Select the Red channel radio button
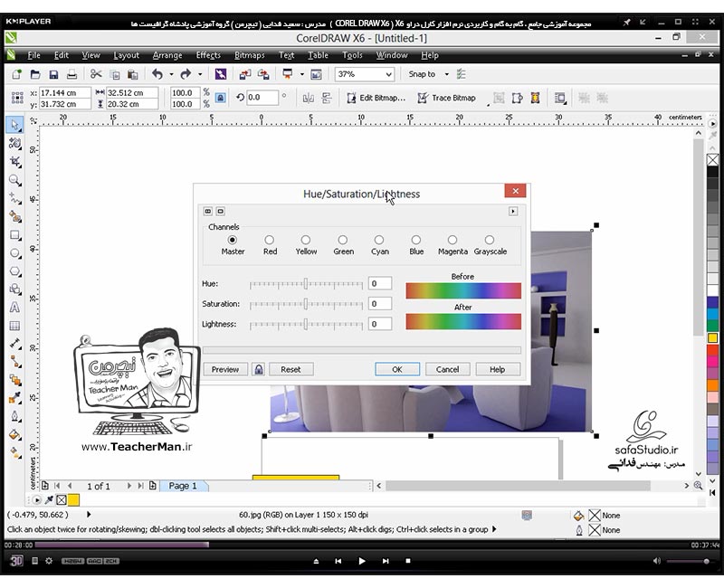724x588 pixels. tap(269, 240)
